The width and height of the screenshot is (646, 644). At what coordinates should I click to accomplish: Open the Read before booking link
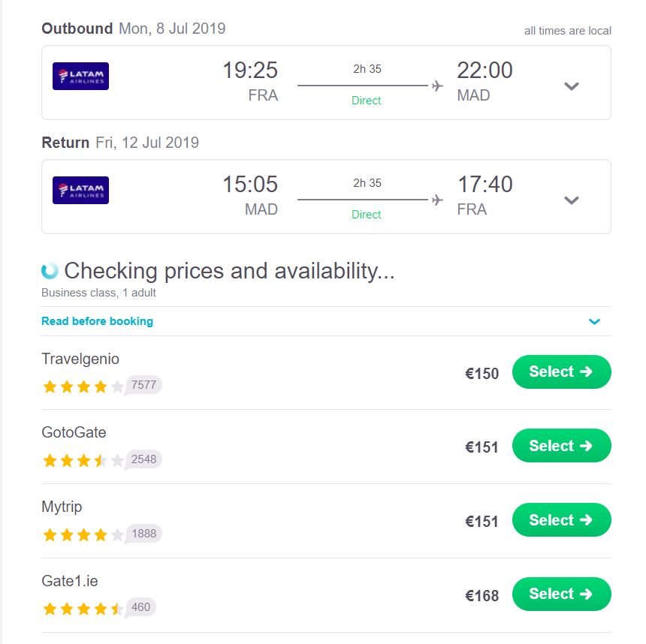(x=97, y=321)
